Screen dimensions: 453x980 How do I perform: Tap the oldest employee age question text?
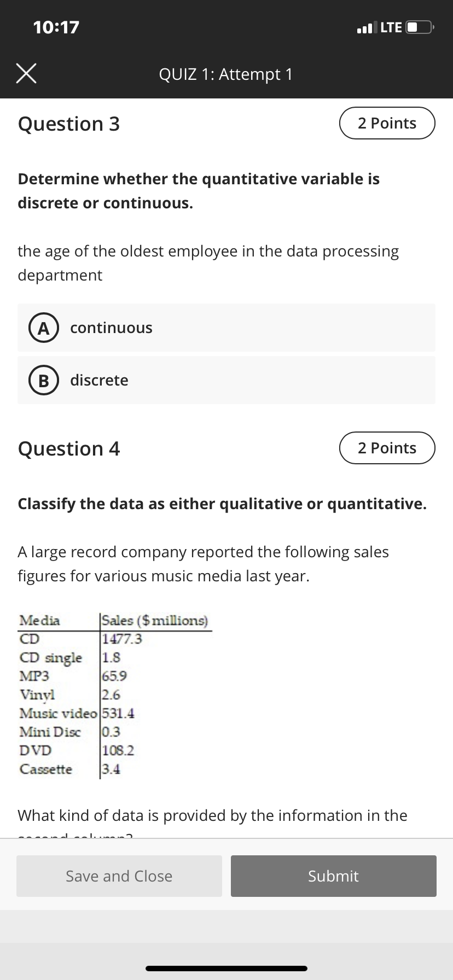tap(208, 263)
